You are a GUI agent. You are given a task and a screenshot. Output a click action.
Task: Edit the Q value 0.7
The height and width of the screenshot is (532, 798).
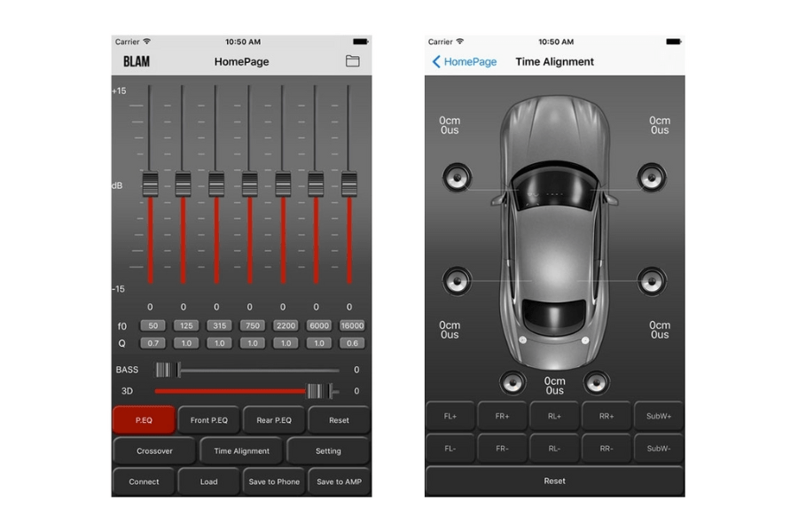click(x=153, y=343)
